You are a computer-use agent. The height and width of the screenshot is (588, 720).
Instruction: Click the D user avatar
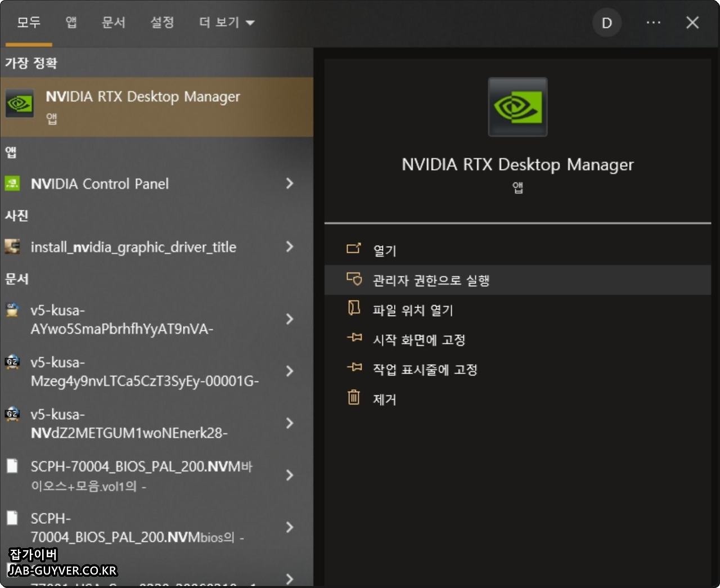click(607, 23)
